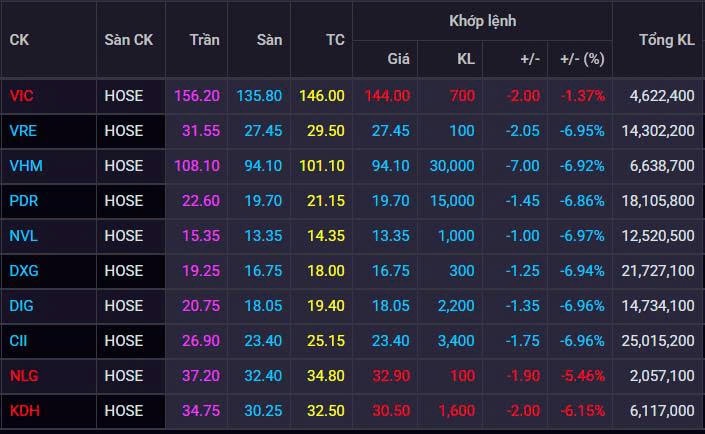Screen dimensions: 705x434
Task: Click the KDH ticker
Action: pos(23,411)
